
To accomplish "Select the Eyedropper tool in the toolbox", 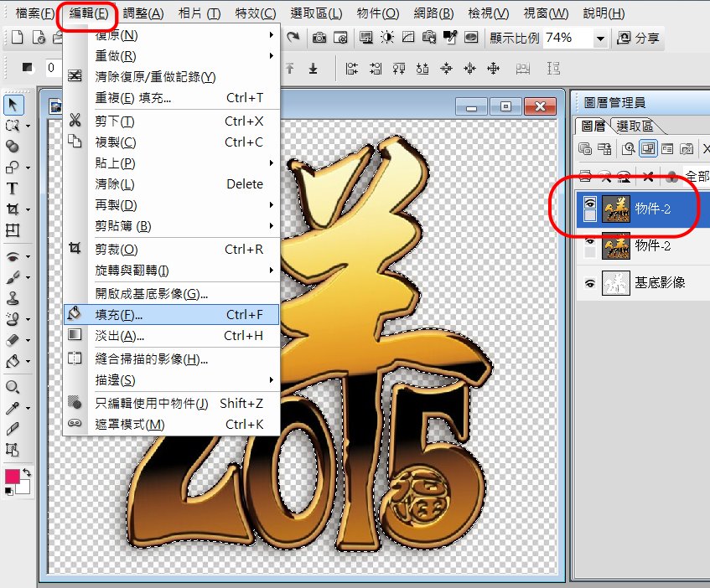I will click(x=13, y=408).
